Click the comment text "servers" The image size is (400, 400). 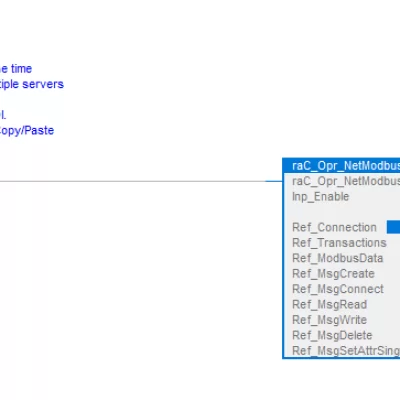pos(43,84)
